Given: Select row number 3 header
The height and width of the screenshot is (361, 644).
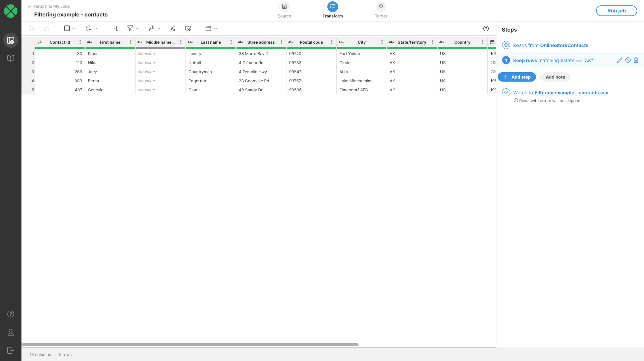Looking at the screenshot, I should coord(29,72).
